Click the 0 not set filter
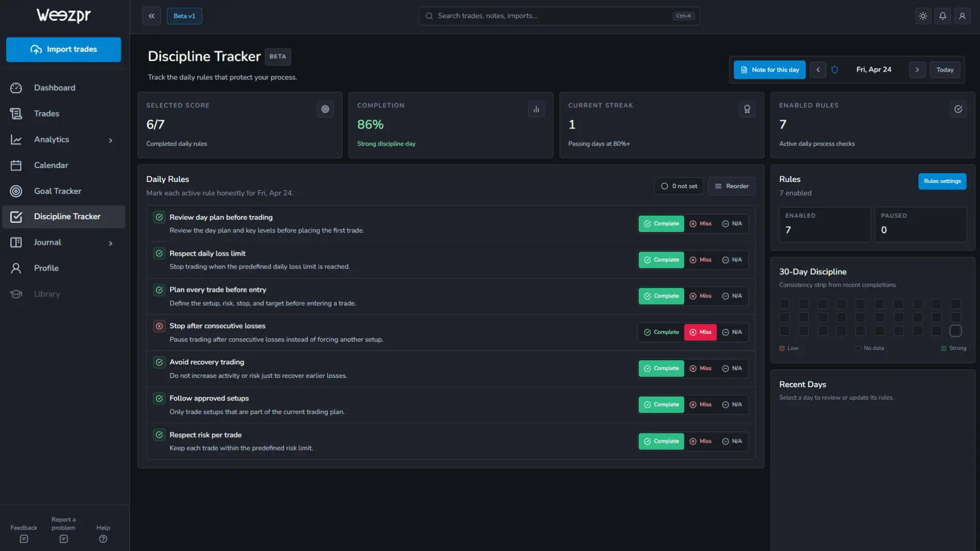 click(x=679, y=186)
